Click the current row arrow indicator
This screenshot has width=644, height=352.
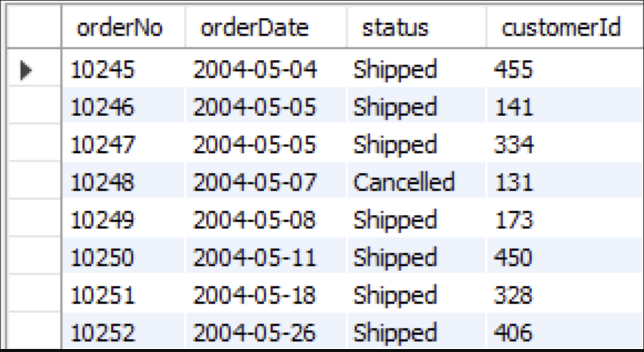click(26, 70)
